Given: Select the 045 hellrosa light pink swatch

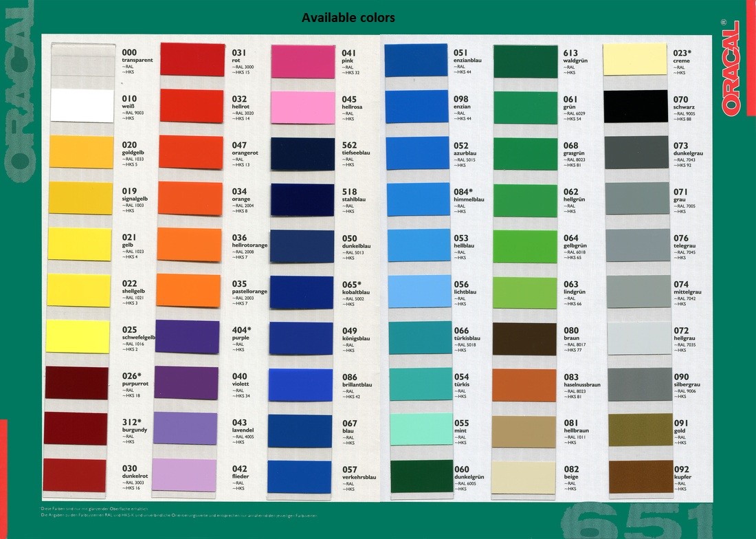Looking at the screenshot, I should click(303, 107).
